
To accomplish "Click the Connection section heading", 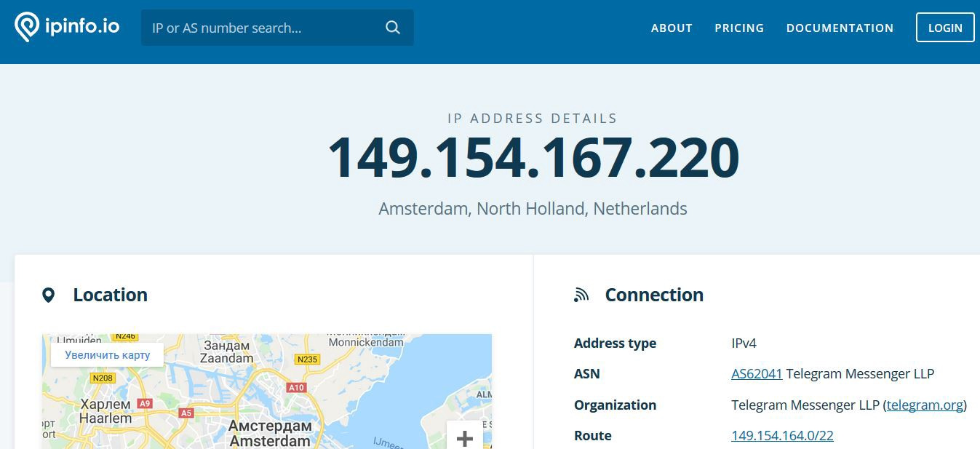I will point(654,295).
